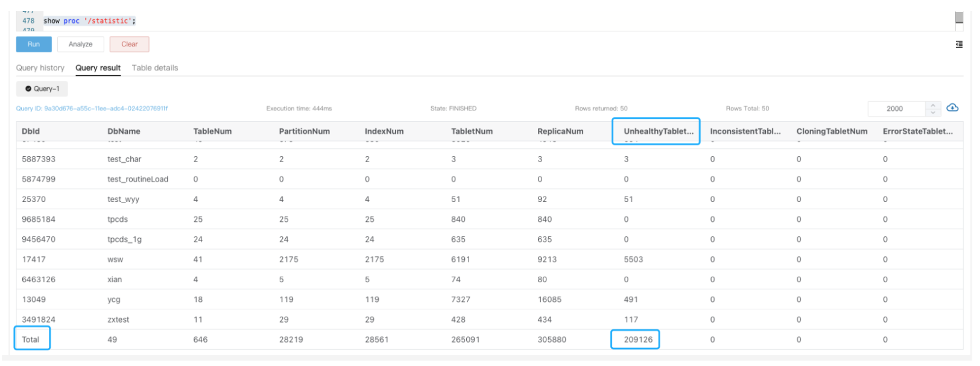Click the TabletNum column header
Screen dimensions: 980x366
(x=472, y=131)
